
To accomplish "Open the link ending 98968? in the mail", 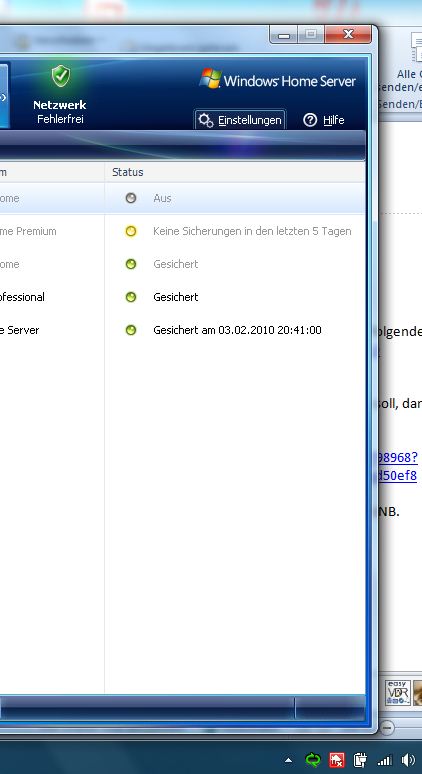I will pos(398,458).
